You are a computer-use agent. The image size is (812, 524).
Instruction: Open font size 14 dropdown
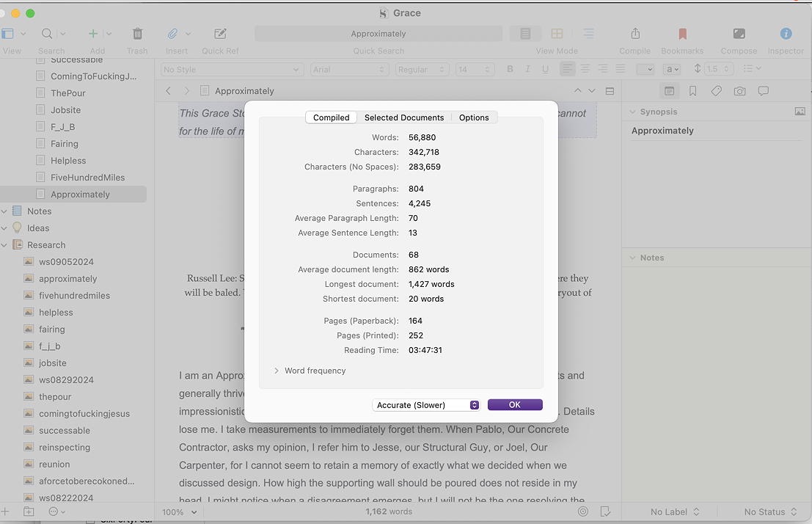pos(475,70)
